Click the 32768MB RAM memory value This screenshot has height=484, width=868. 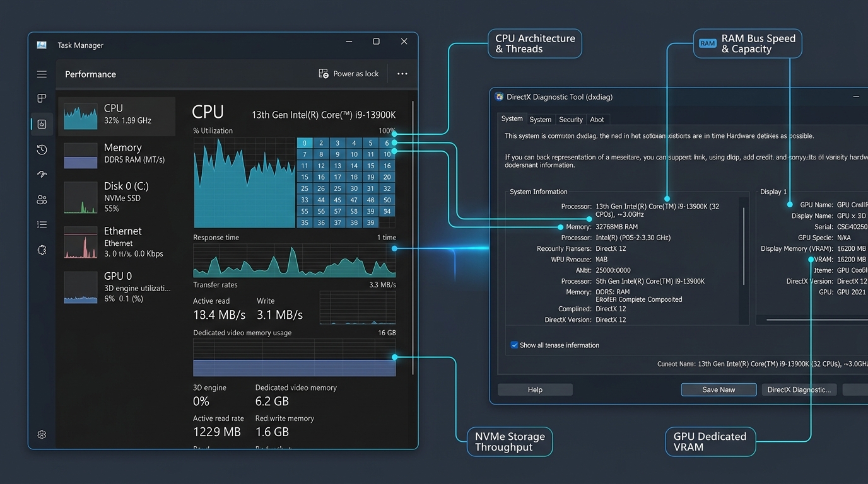coord(616,227)
